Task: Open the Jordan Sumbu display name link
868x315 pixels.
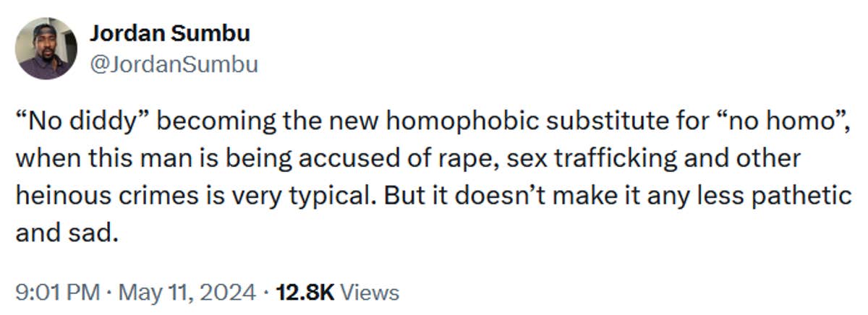Action: click(170, 33)
